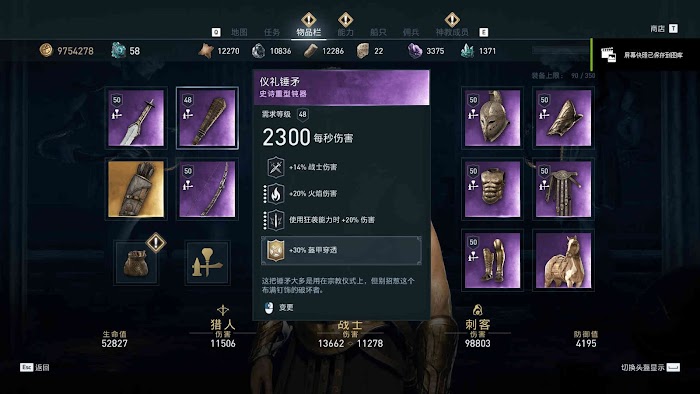Image resolution: width=700 pixels, height=394 pixels.
Task: Select the helmet armor slot
Action: [492, 118]
